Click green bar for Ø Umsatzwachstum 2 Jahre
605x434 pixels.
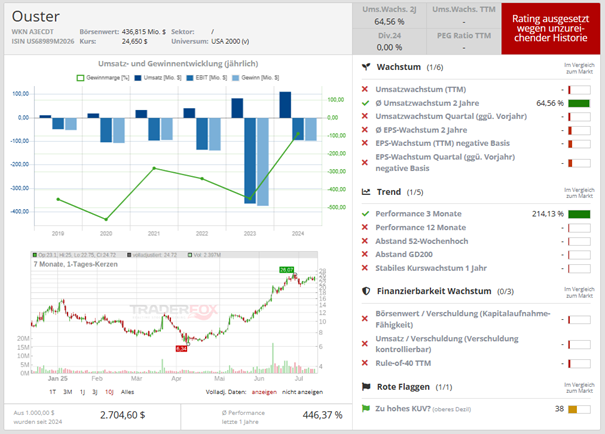(579, 103)
